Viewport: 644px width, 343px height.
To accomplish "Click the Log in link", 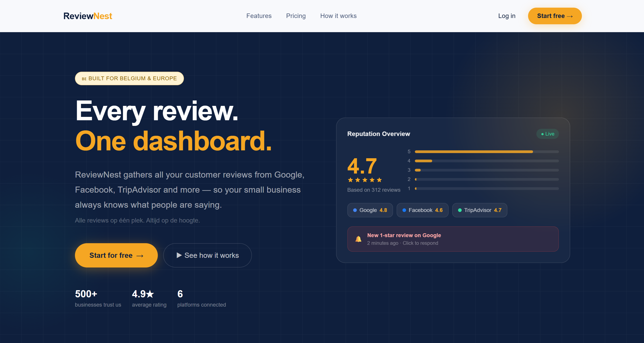I will [x=507, y=16].
